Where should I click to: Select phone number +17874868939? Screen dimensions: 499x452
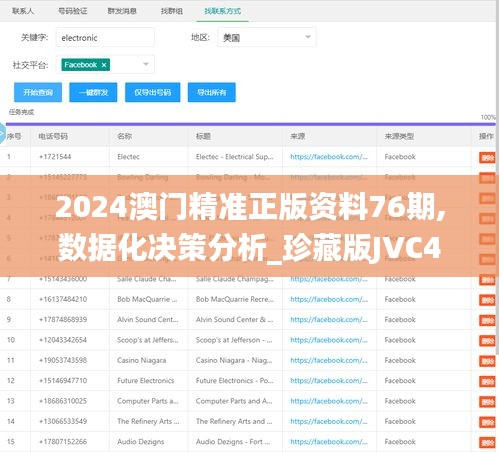[63, 319]
